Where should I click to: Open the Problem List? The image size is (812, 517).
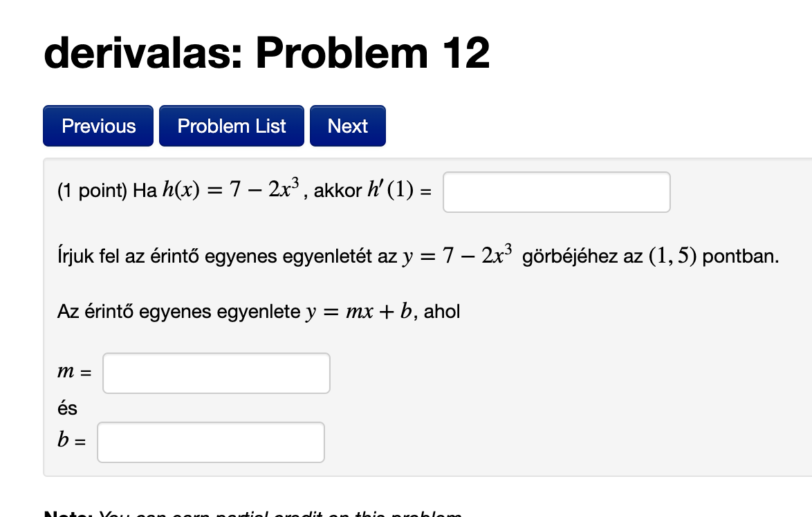point(232,126)
